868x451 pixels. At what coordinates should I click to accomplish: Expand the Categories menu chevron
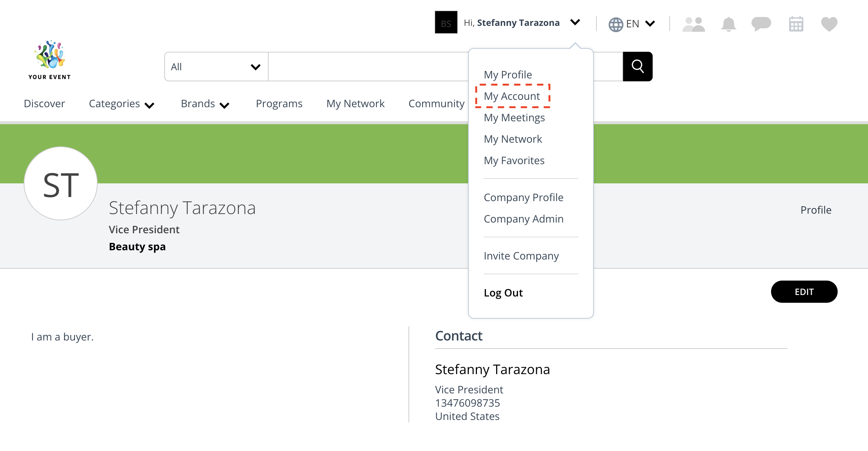coord(149,105)
